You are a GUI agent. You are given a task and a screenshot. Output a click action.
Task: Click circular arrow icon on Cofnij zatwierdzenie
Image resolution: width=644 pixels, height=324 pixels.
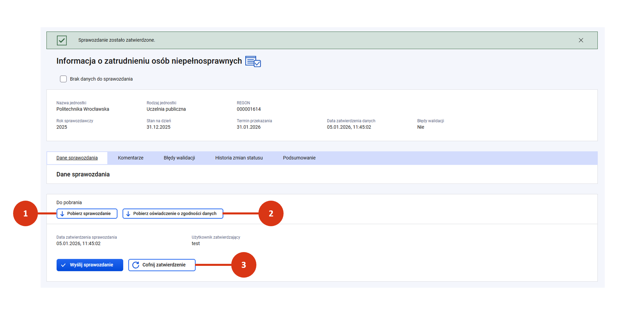click(x=136, y=265)
